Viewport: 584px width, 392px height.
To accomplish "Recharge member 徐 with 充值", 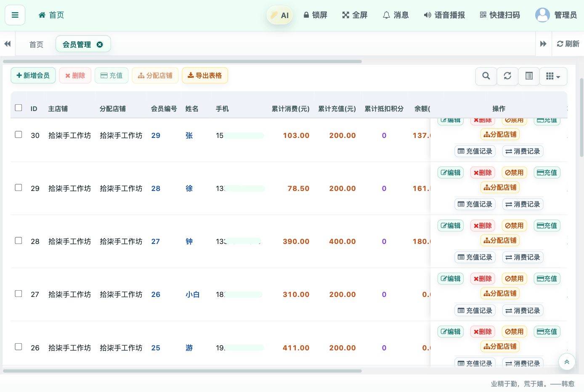I will point(547,172).
